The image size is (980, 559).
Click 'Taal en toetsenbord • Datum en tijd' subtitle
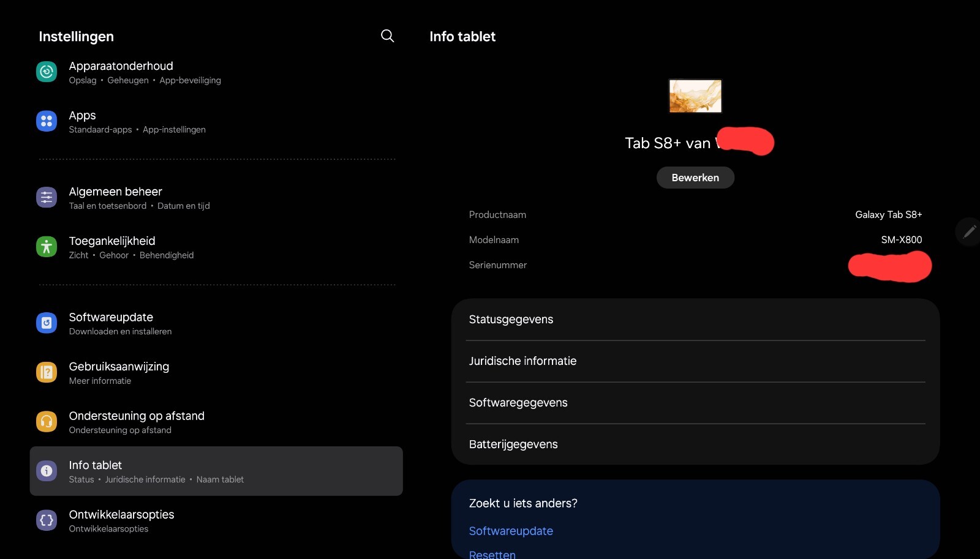pos(139,206)
